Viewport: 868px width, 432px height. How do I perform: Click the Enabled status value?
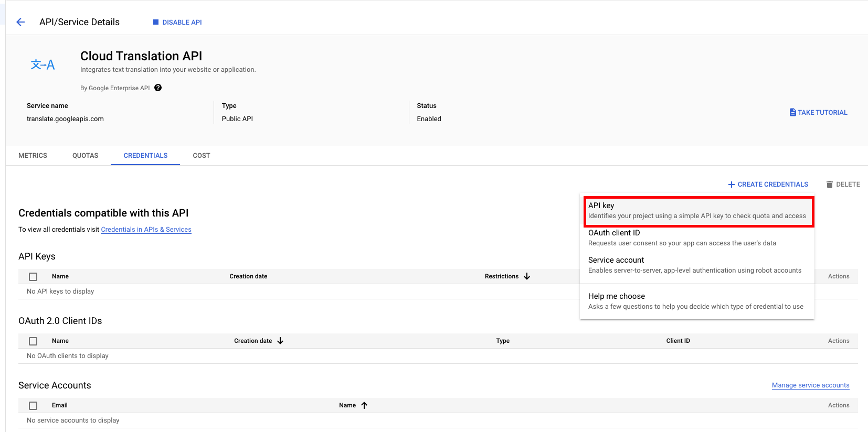(x=429, y=119)
